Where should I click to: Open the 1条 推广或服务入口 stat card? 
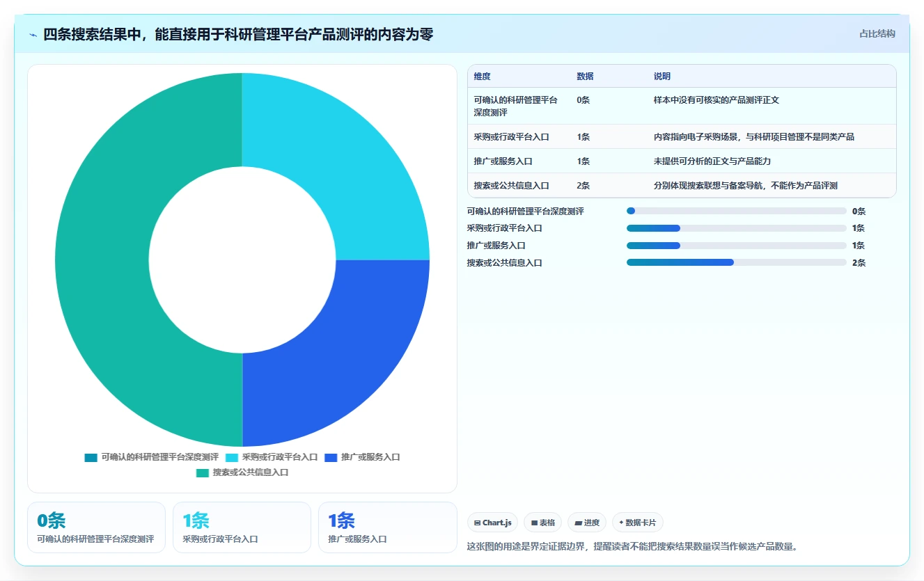click(387, 527)
